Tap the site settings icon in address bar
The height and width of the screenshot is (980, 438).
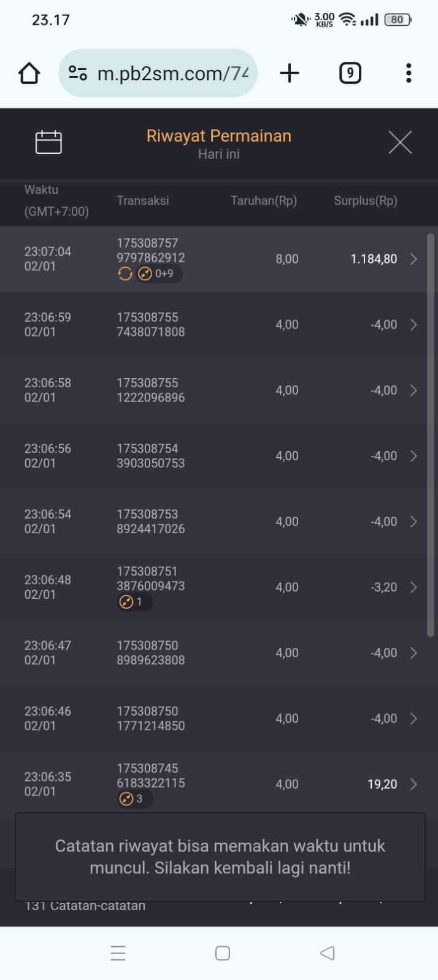coord(78,74)
